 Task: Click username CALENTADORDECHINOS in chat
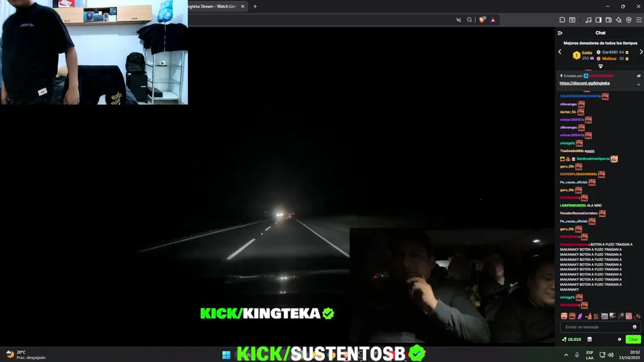pos(580,96)
